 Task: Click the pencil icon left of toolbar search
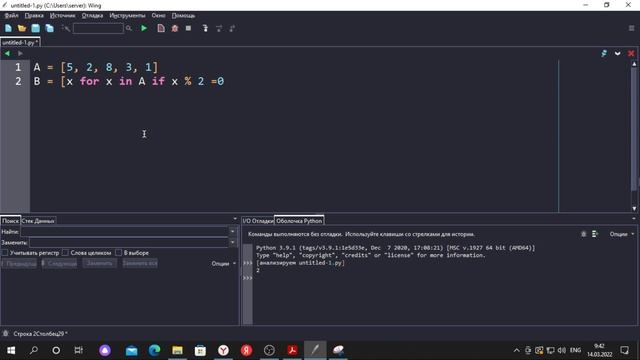(x=65, y=28)
